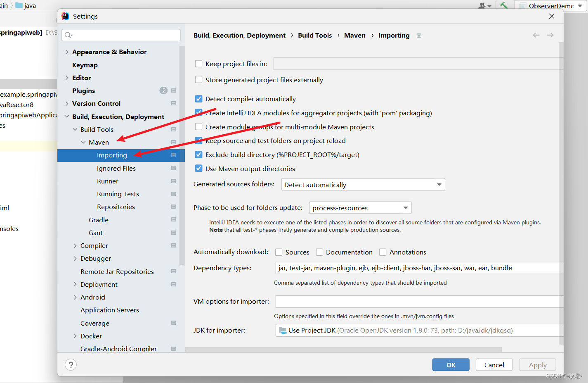Click project-level icon on Coverage row

pyautogui.click(x=173, y=323)
